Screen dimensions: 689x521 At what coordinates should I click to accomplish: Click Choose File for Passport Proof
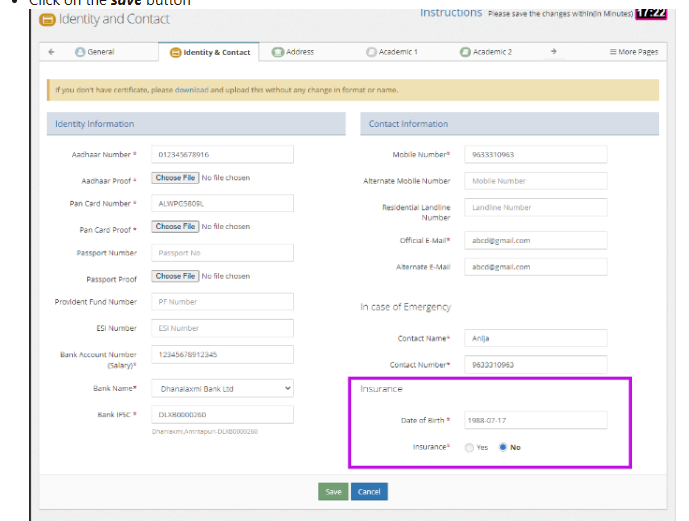tap(175, 276)
